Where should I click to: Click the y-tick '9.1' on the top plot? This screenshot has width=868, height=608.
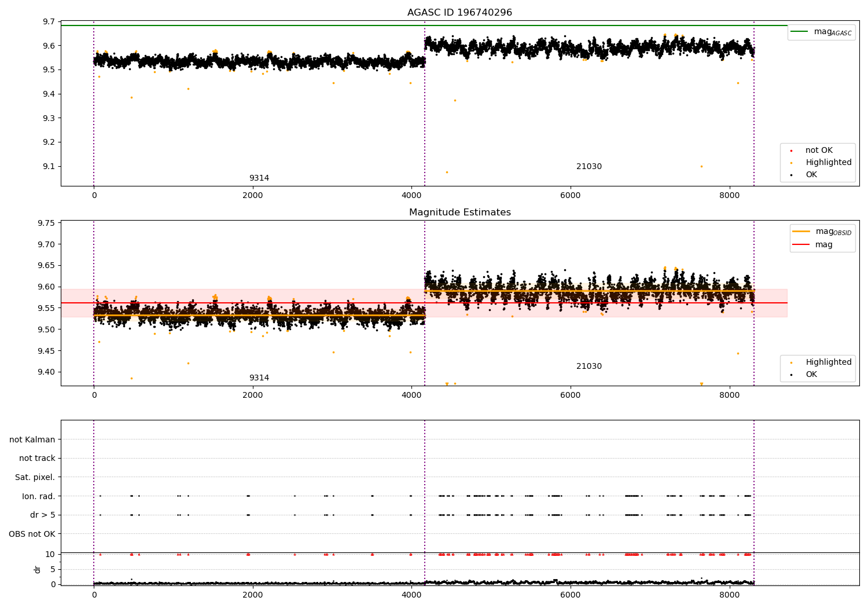pyautogui.click(x=49, y=167)
